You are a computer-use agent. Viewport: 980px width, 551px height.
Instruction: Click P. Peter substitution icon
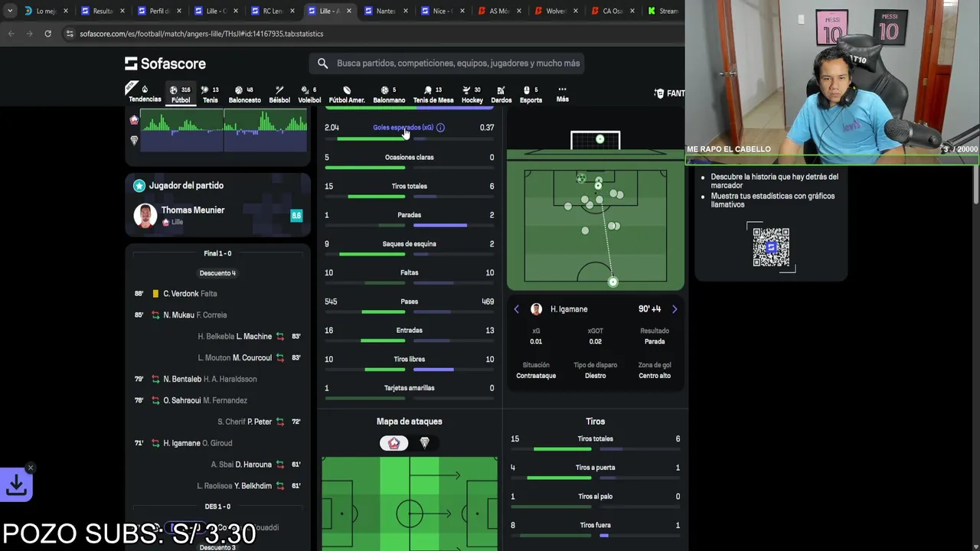279,422
